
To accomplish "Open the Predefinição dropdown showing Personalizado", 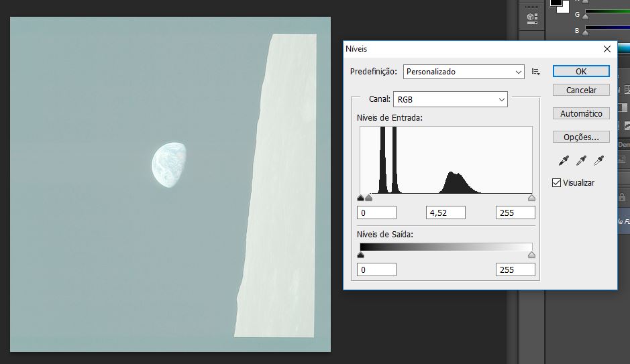I will click(x=464, y=72).
